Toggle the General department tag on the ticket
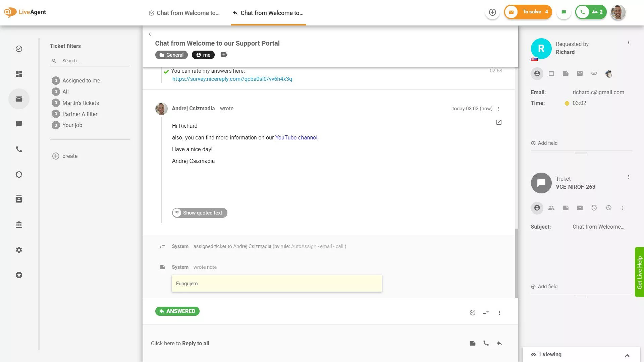The width and height of the screenshot is (644, 362). point(171,55)
